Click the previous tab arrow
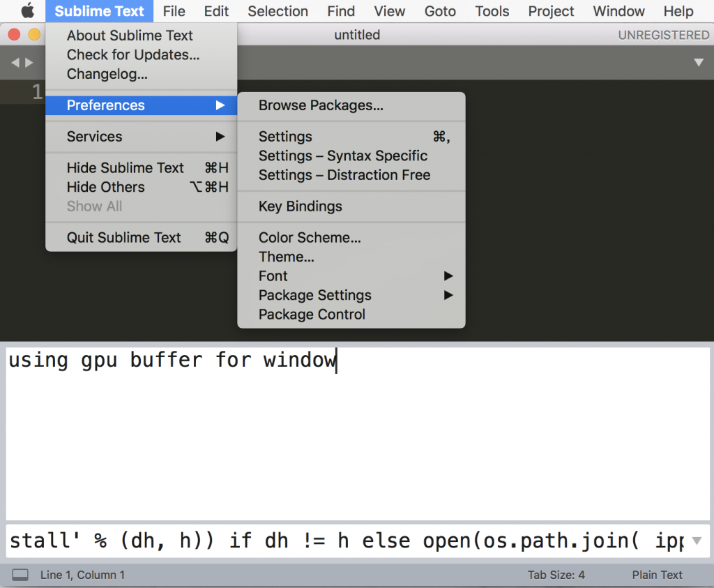This screenshot has width=714, height=588. point(15,62)
